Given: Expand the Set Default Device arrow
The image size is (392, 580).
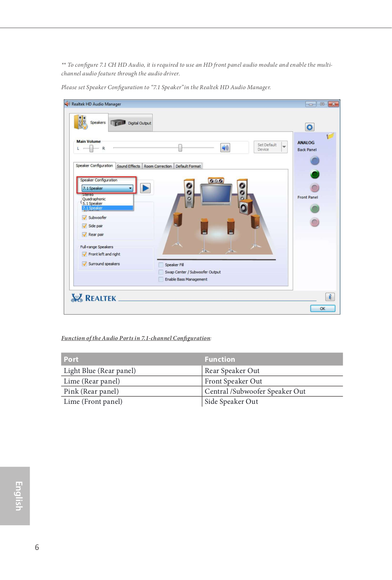Looking at the screenshot, I should point(284,147).
